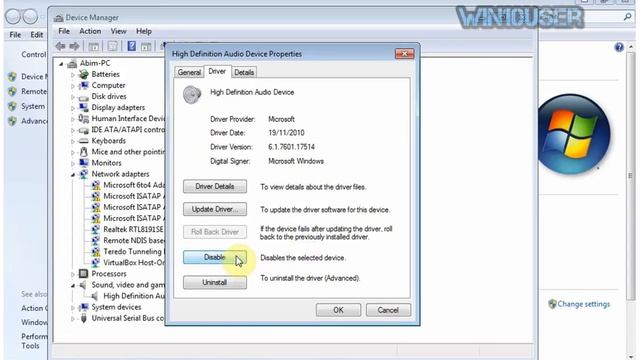Click the Microsoft 6to4 Adapter warning icon
The image size is (640, 360).
pyautogui.click(x=96, y=185)
